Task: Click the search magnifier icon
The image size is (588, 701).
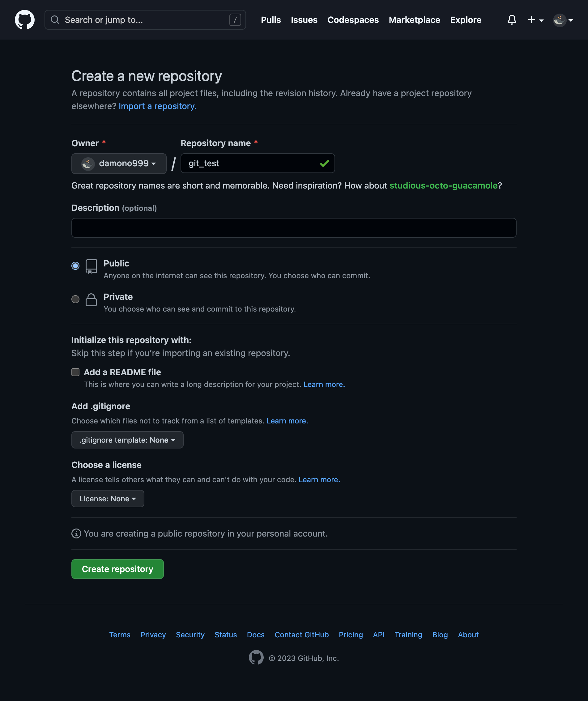Action: point(55,20)
